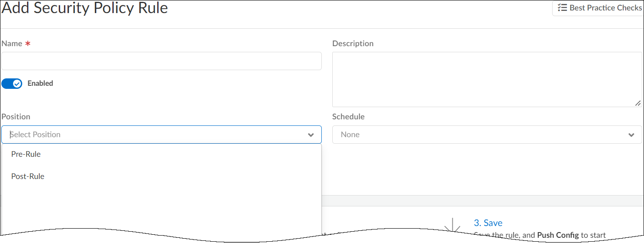Click the Position field label

[16, 117]
